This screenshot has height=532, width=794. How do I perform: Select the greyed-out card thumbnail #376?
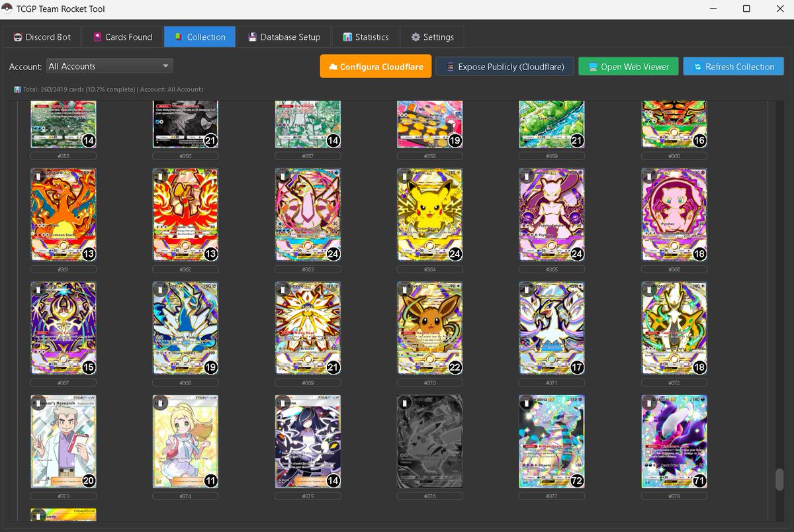pyautogui.click(x=430, y=442)
